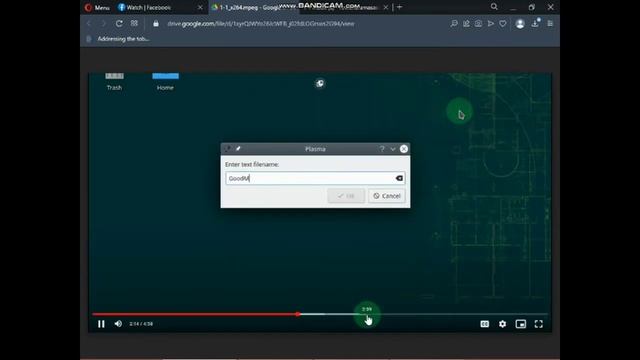Image resolution: width=640 pixels, height=360 pixels.
Task: Go back with the browser back arrow
Action: coord(89,24)
